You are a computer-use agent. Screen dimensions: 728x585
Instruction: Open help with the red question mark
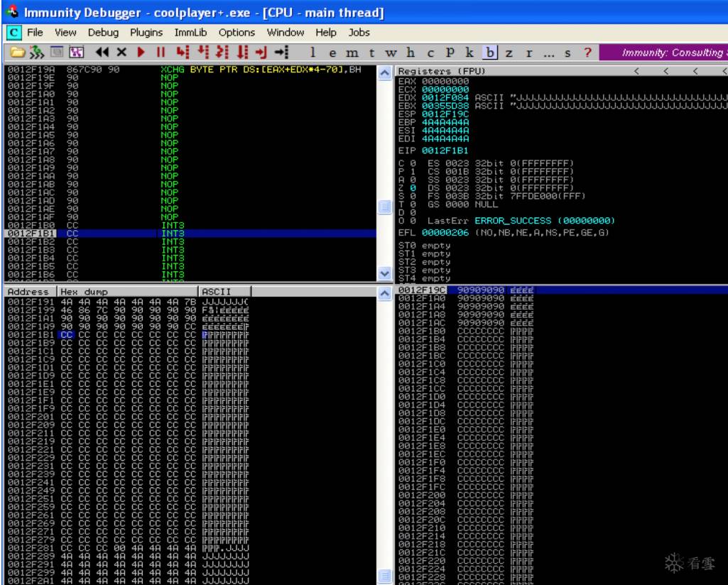588,53
